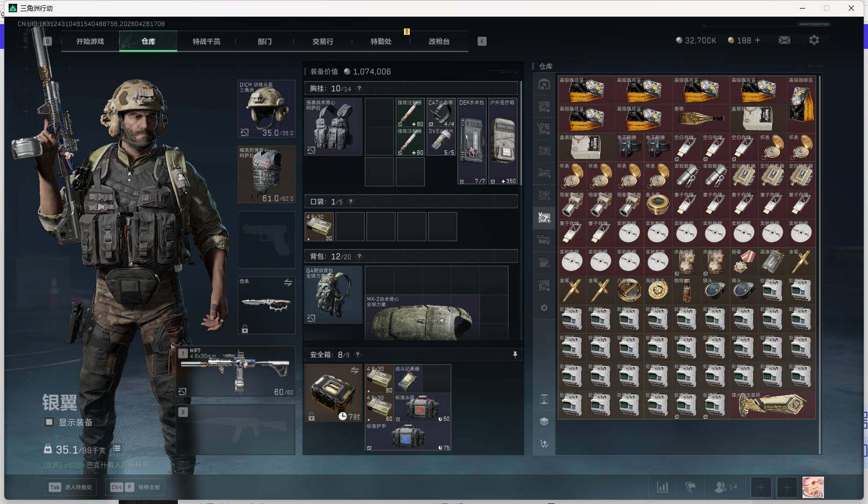Add currency with plus next to 188
The height and width of the screenshot is (504, 868).
coord(757,40)
